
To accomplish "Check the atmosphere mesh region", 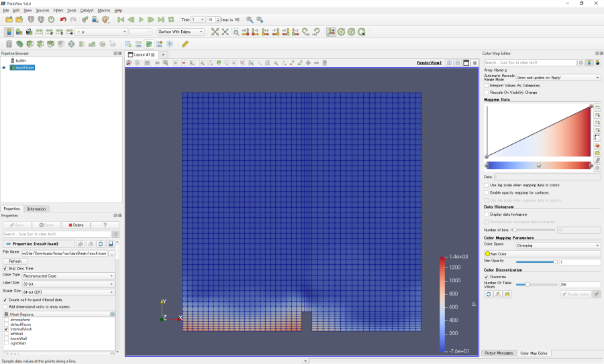I will (x=6, y=320).
